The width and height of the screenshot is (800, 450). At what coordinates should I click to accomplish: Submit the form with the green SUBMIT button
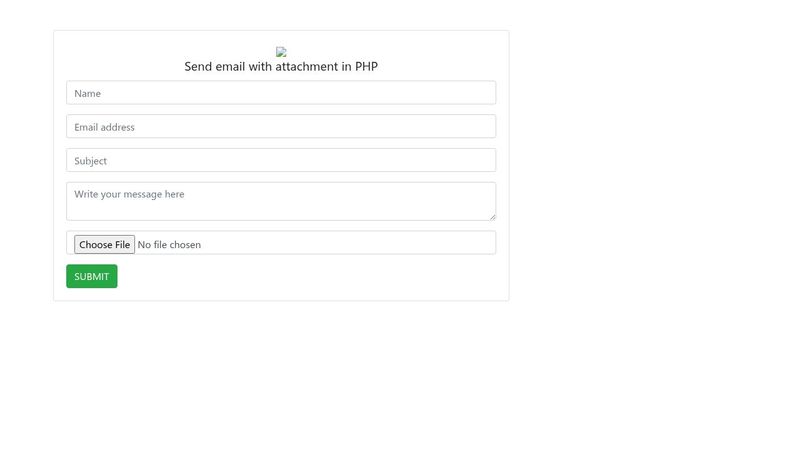[x=92, y=276]
